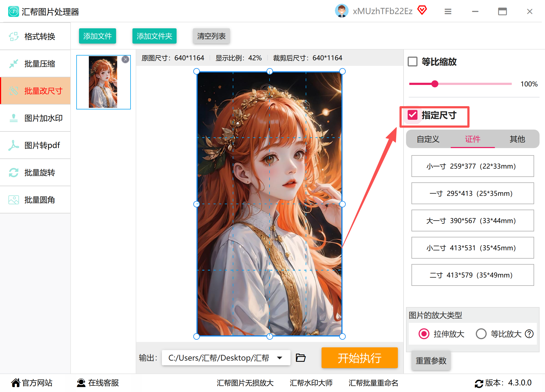Remove the thumbnail with the X icon
This screenshot has width=545, height=392.
[125, 59]
